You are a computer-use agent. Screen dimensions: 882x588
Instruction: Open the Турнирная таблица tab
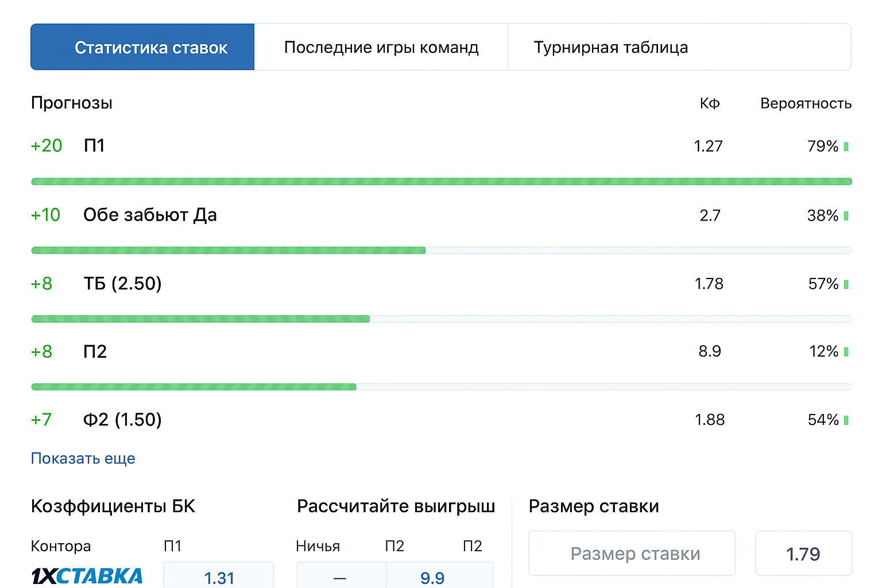[x=610, y=47]
